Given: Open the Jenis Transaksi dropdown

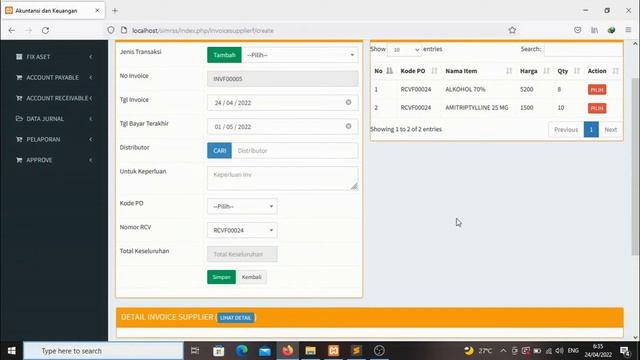Looking at the screenshot, I should click(300, 55).
